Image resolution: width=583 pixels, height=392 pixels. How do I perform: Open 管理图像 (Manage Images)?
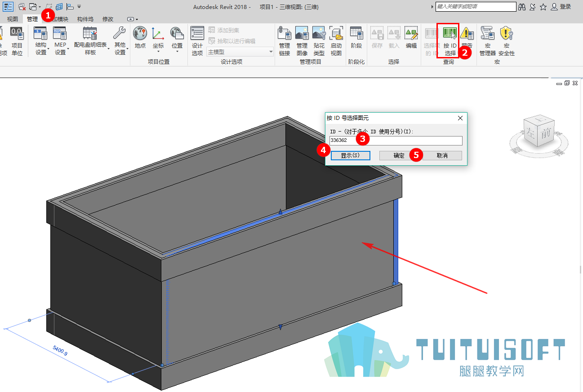tap(302, 40)
